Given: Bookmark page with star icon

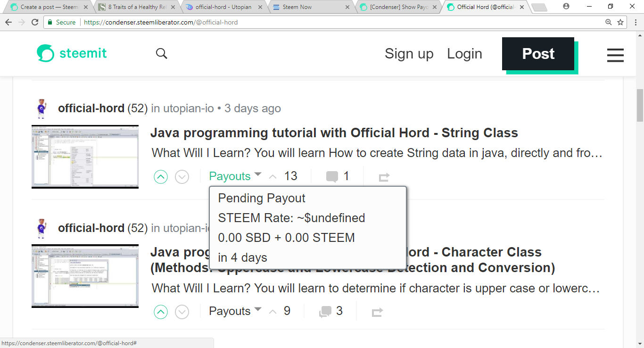Looking at the screenshot, I should pos(620,22).
